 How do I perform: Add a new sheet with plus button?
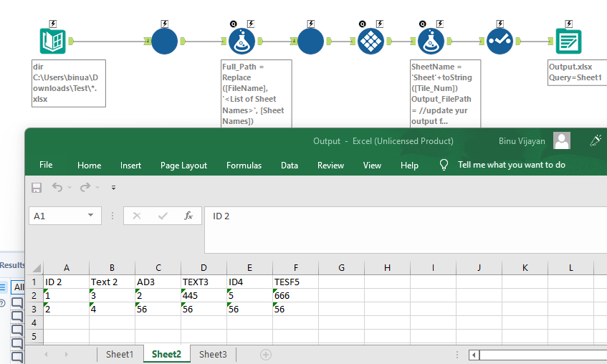coord(266,355)
